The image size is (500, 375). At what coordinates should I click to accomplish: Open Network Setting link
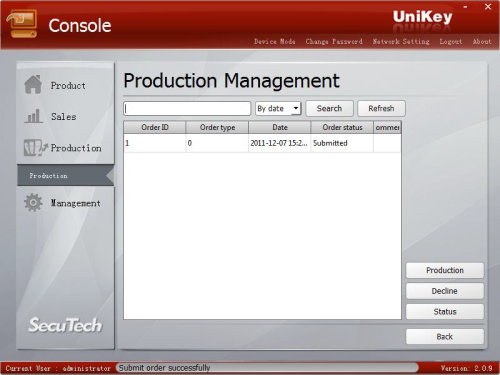point(401,42)
